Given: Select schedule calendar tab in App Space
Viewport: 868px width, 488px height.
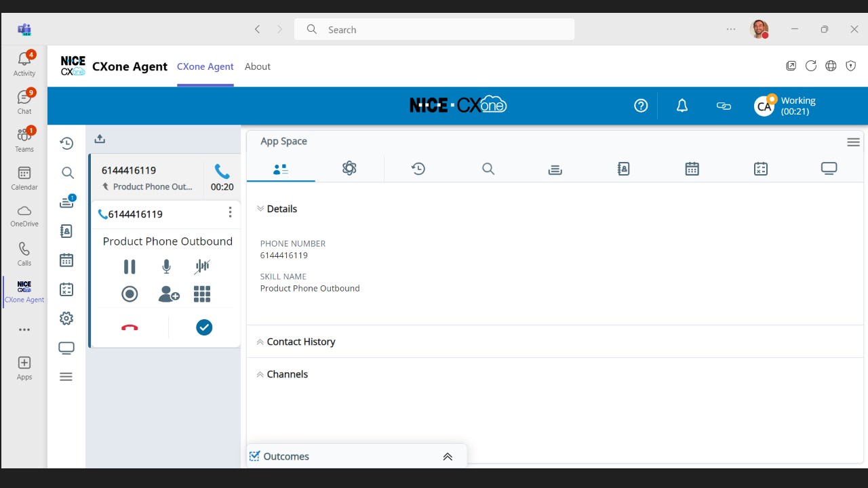Looking at the screenshot, I should [692, 169].
